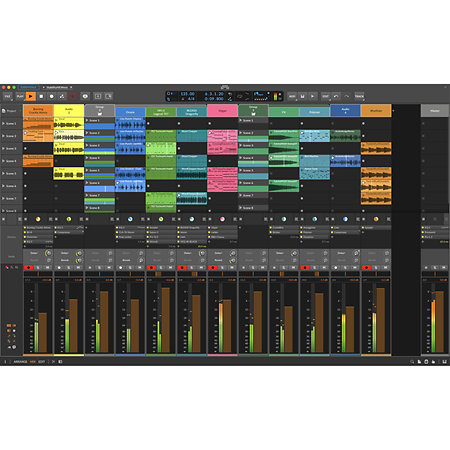The width and height of the screenshot is (450, 450).
Task: Open the EDIT menu in the toolbar
Action: pos(326,96)
